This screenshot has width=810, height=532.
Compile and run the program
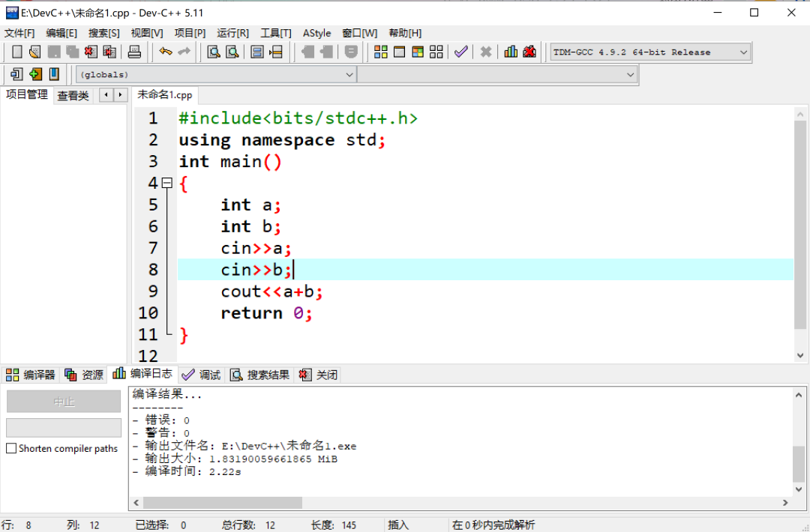click(x=418, y=52)
